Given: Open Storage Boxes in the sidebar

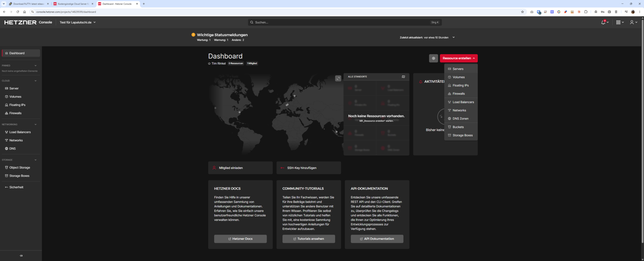Looking at the screenshot, I should click(21, 176).
